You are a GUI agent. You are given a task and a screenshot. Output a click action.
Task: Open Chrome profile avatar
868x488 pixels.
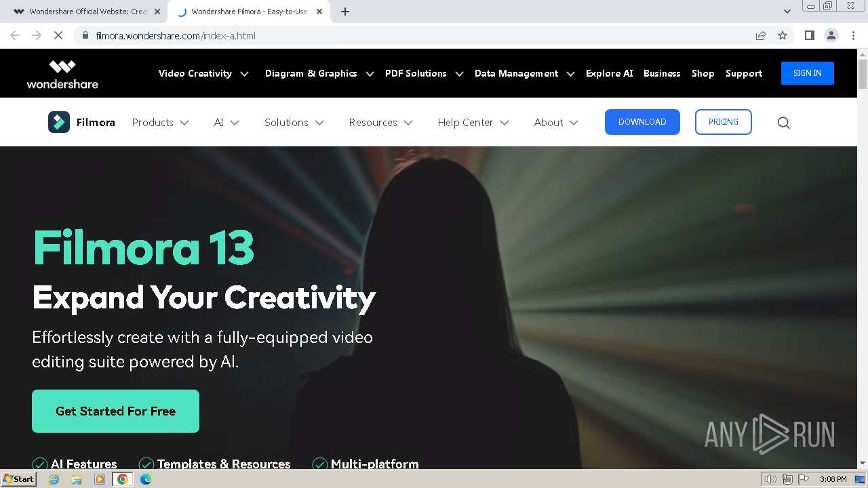831,35
